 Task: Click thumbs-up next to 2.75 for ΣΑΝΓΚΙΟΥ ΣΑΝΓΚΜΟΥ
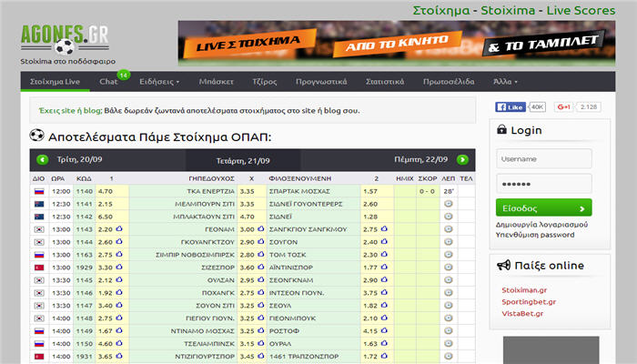(384, 228)
